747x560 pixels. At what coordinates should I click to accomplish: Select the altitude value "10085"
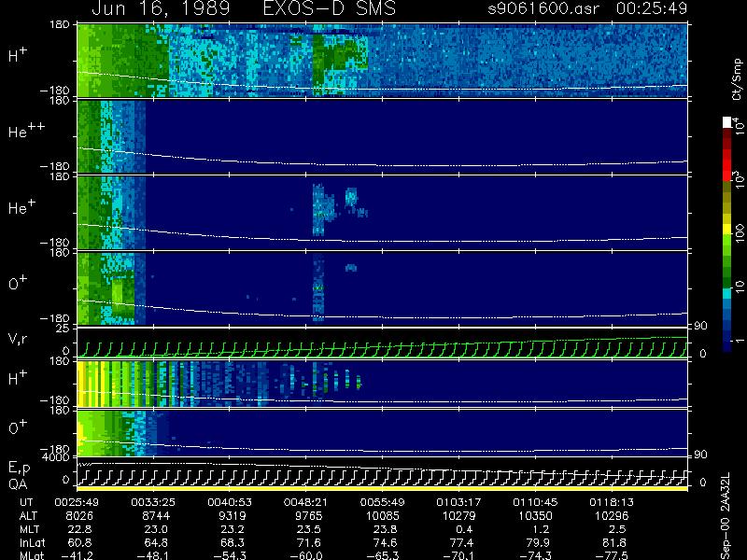[x=382, y=516]
